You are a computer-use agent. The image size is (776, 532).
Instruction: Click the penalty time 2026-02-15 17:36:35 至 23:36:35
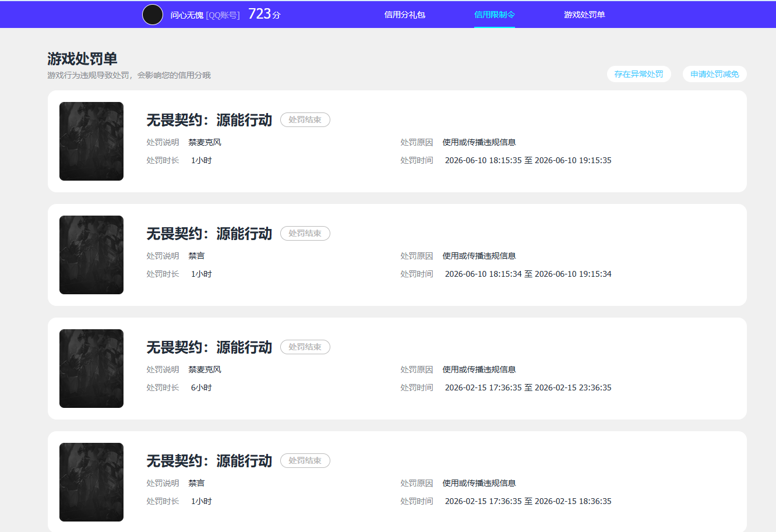click(528, 387)
